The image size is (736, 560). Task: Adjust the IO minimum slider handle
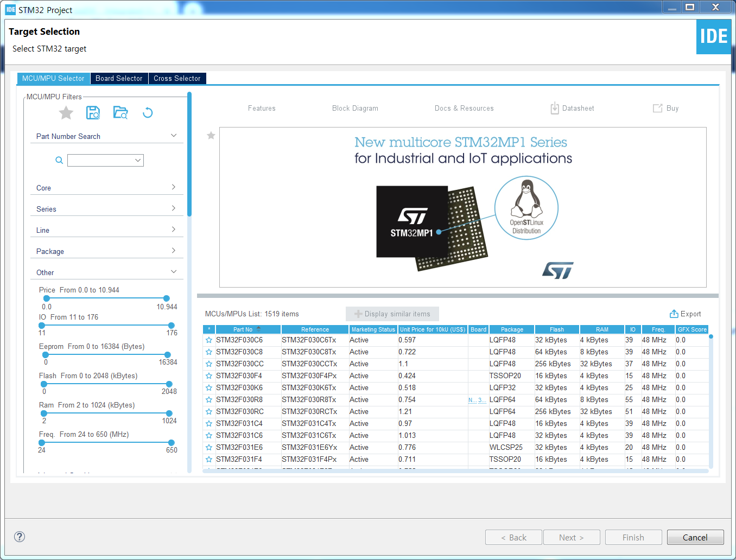pos(42,326)
